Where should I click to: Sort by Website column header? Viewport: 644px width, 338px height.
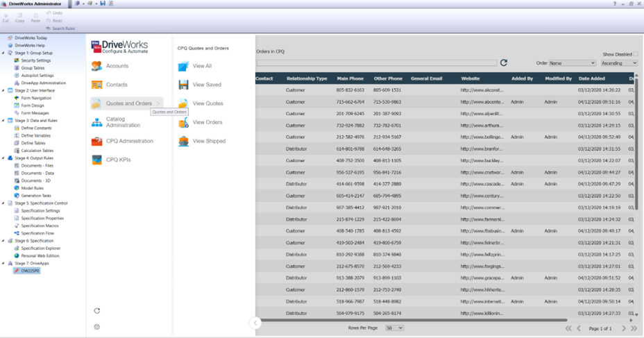coord(470,78)
